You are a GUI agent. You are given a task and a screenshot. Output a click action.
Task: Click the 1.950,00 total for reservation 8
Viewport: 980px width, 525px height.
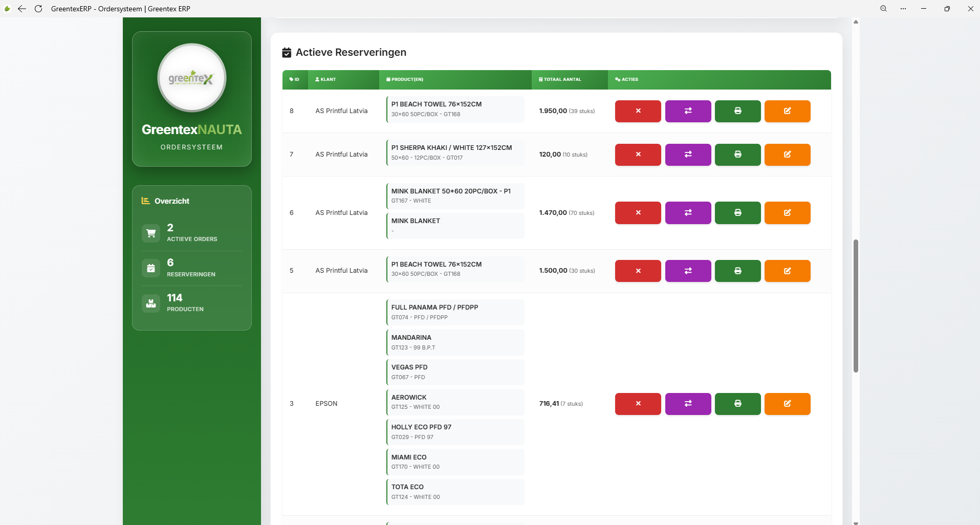coord(553,111)
